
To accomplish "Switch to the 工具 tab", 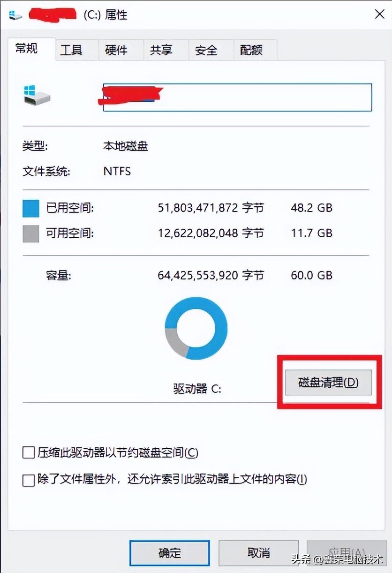I will [x=71, y=50].
